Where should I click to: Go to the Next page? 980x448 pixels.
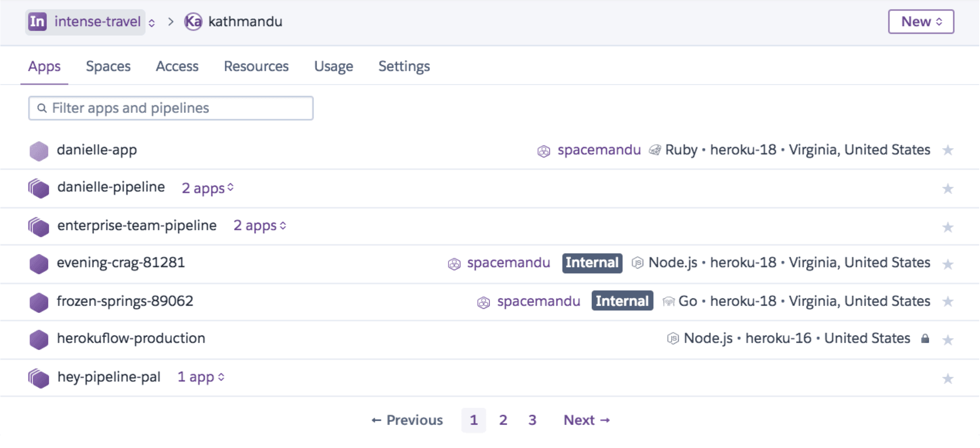pyautogui.click(x=587, y=420)
